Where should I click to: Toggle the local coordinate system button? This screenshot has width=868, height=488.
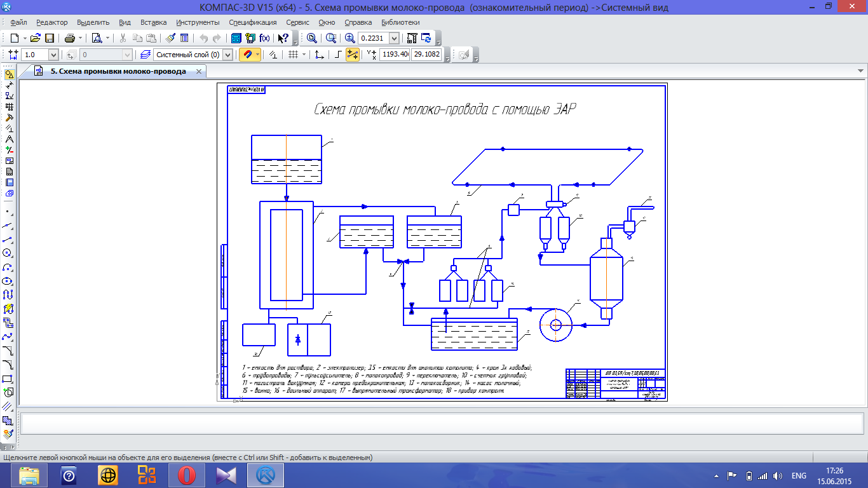(319, 55)
